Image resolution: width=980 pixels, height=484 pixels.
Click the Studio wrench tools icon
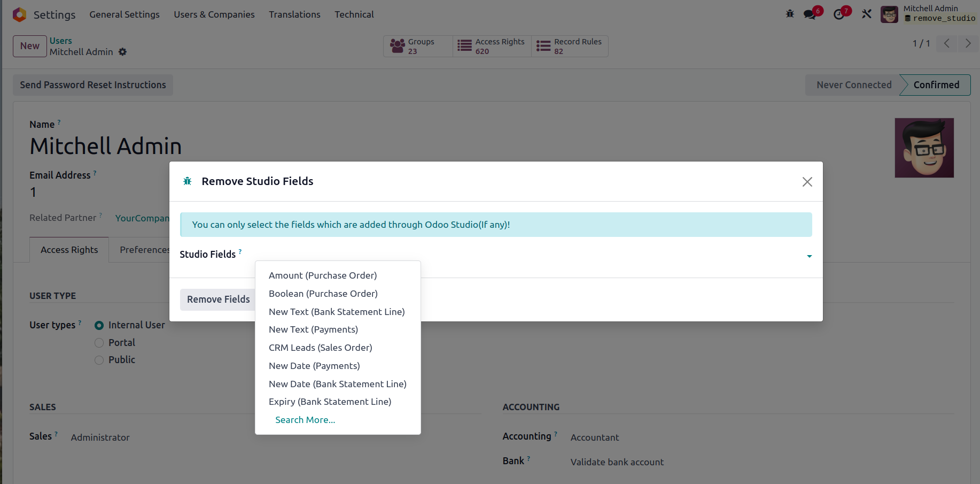867,14
